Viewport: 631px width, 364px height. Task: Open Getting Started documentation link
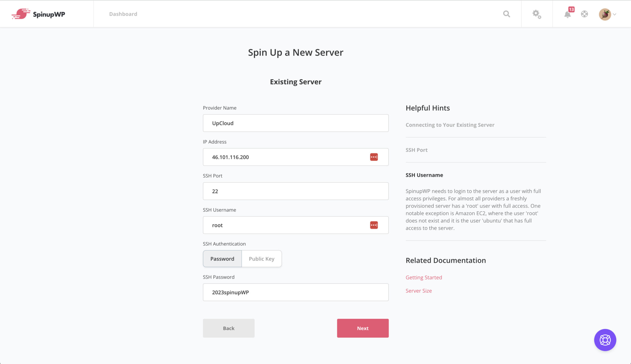(x=424, y=277)
